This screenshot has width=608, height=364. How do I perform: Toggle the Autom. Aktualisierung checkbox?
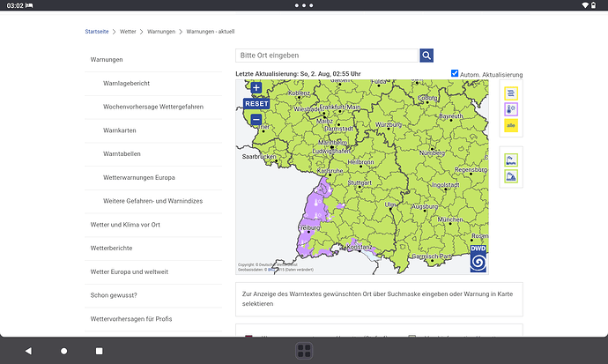point(455,73)
